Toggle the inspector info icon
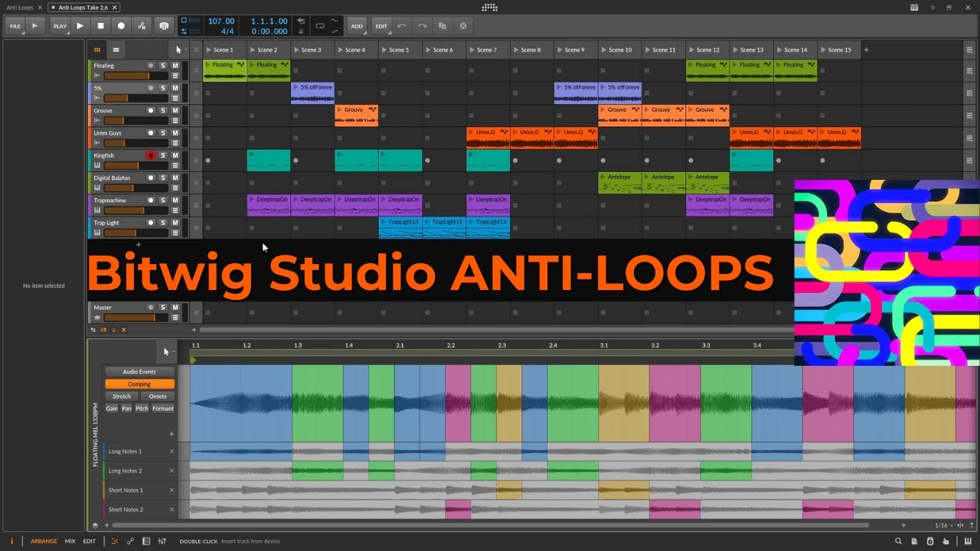Viewport: 980px width, 551px height. [11, 541]
